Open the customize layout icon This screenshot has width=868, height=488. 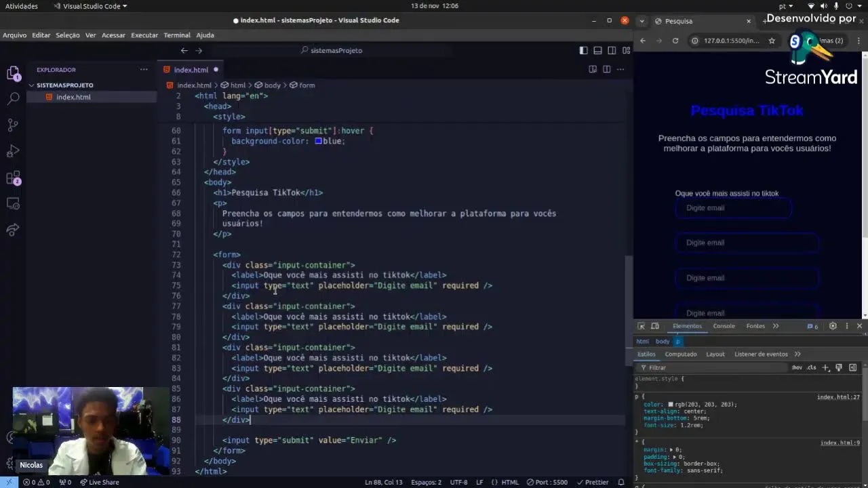click(625, 50)
